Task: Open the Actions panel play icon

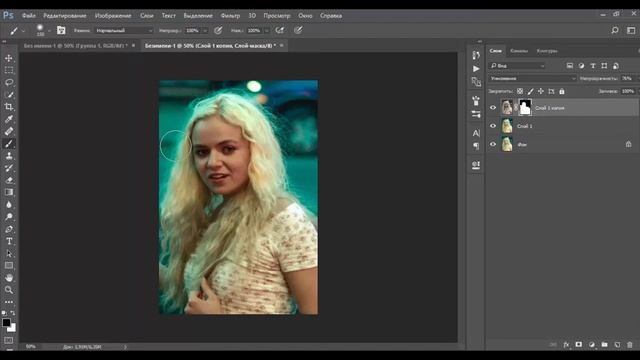Action: (476, 69)
